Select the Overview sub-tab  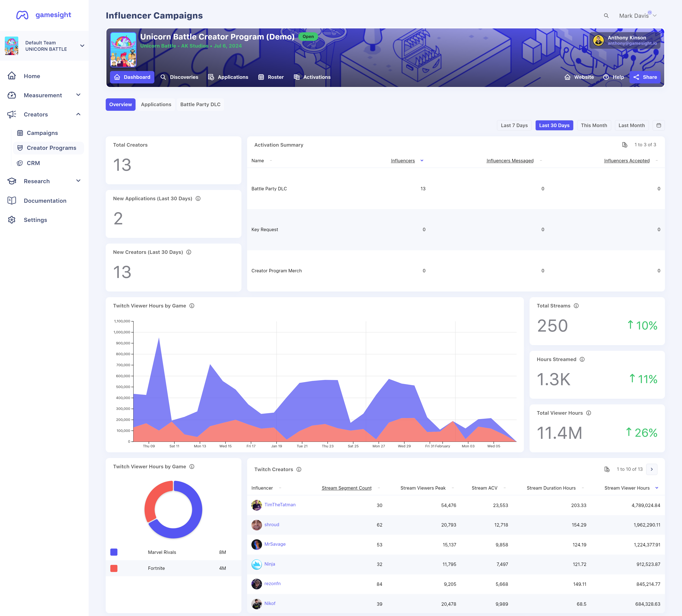120,104
